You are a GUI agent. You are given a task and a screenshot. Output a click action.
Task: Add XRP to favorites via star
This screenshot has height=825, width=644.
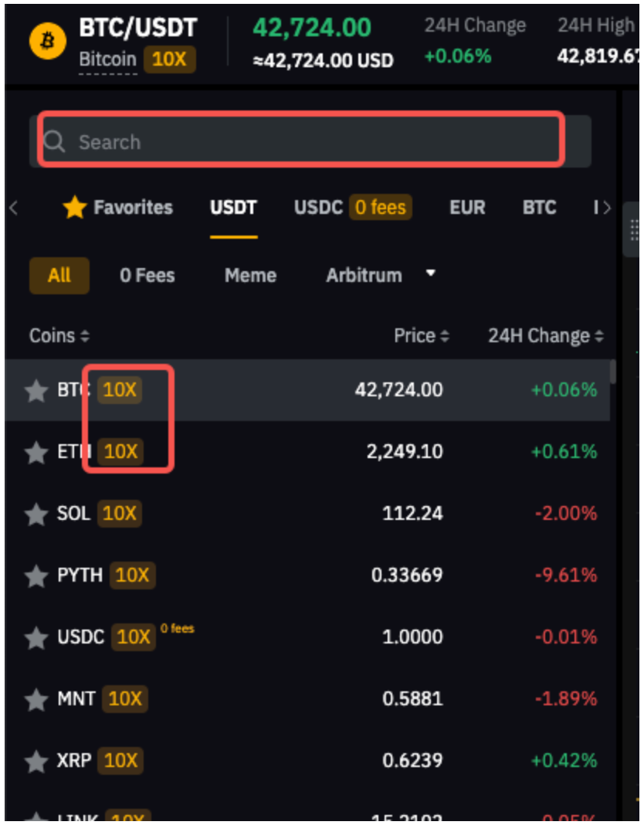click(x=36, y=762)
